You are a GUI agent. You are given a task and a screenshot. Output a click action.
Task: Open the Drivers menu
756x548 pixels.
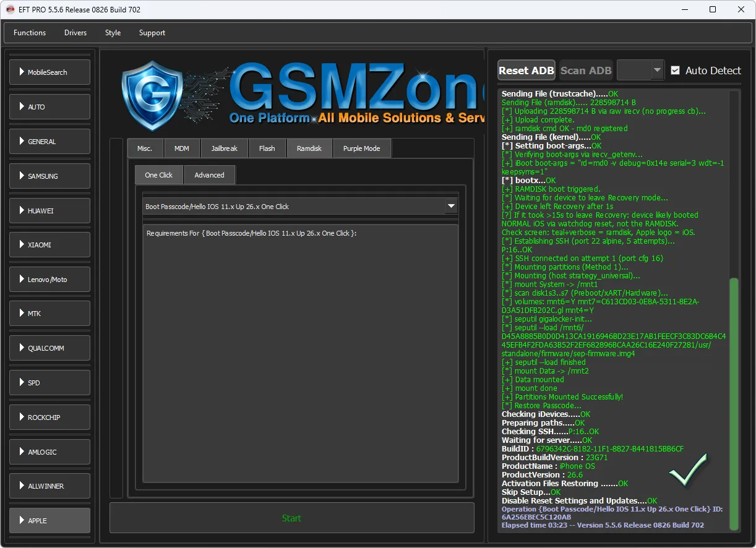click(x=75, y=33)
